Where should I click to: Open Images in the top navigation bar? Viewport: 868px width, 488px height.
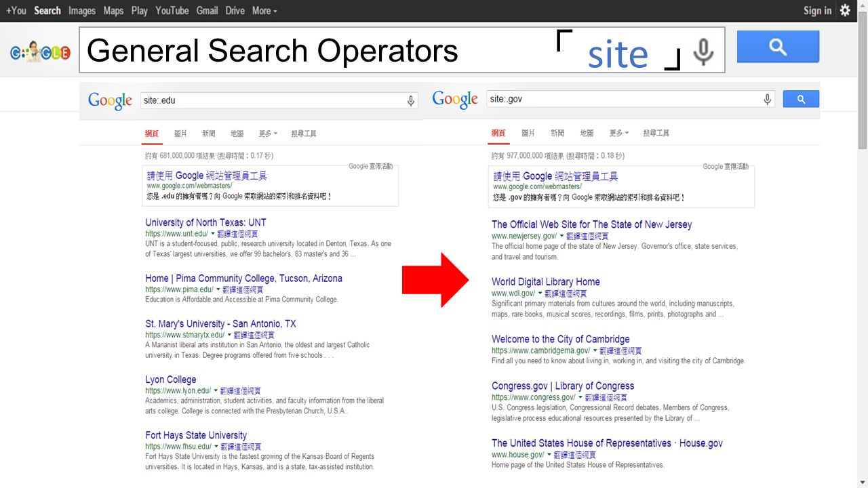pos(82,10)
